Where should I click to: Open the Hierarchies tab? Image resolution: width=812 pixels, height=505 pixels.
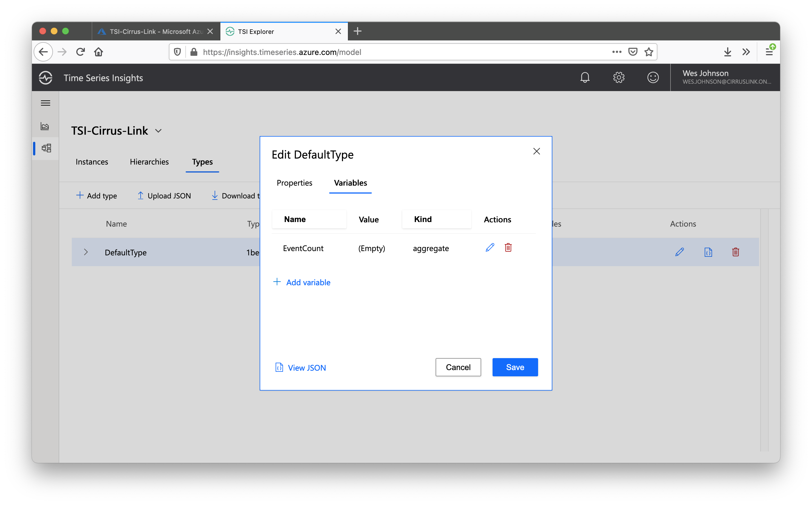point(149,162)
